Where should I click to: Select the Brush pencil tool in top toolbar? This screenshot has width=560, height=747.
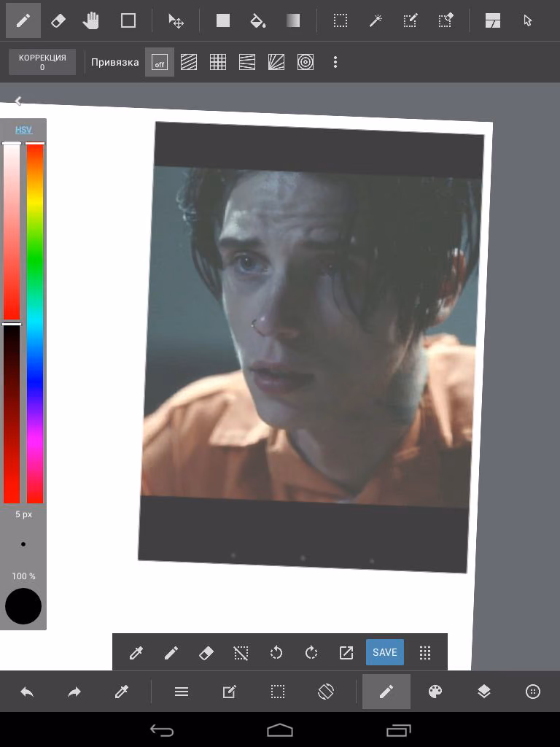point(23,20)
